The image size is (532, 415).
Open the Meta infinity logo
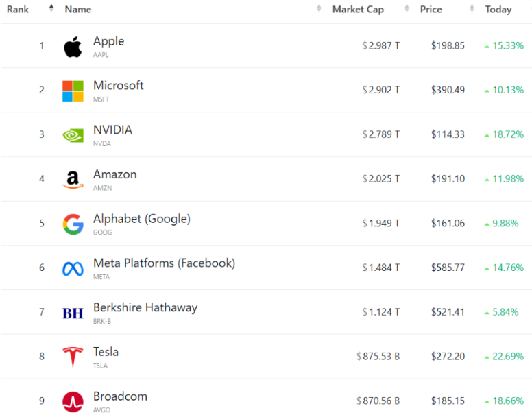tap(73, 269)
